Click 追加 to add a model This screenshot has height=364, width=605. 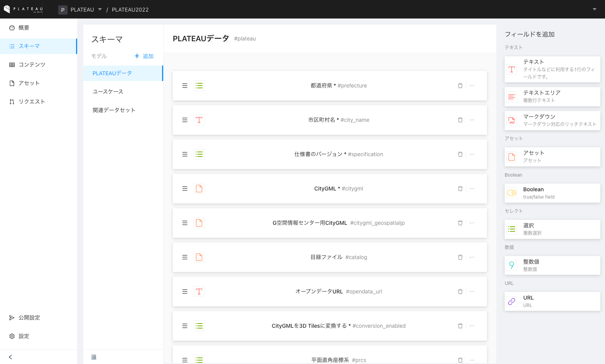(144, 56)
